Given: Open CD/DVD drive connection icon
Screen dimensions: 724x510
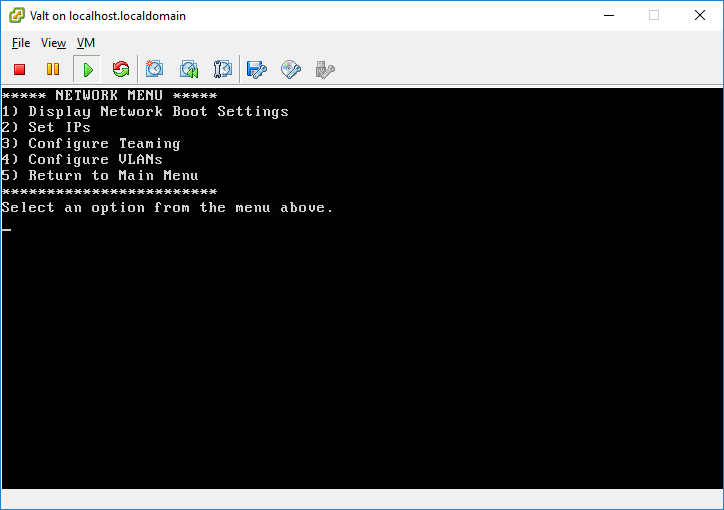Looking at the screenshot, I should click(x=291, y=70).
